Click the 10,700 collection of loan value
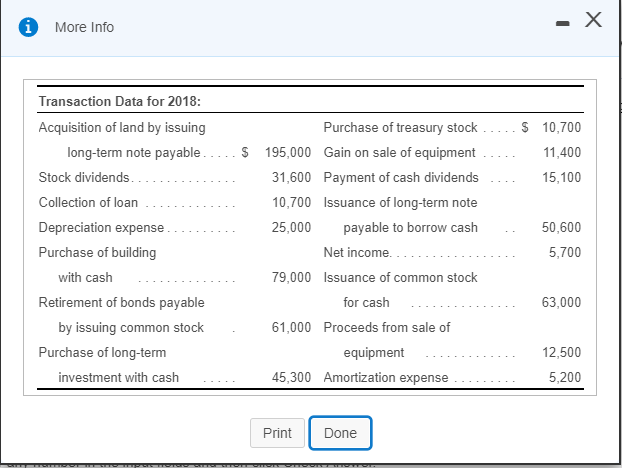The image size is (622, 468). pos(292,202)
